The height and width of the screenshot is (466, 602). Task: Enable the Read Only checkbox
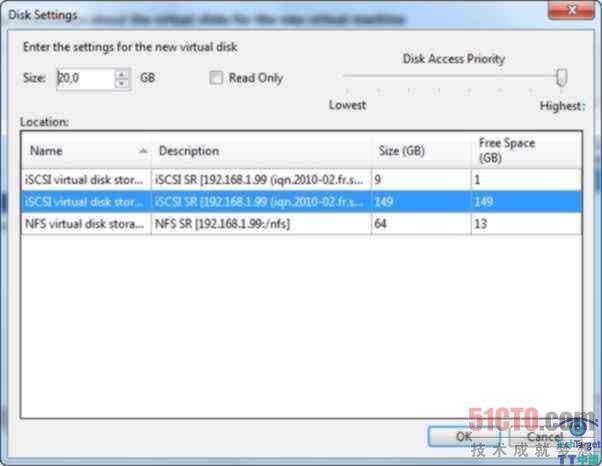[x=216, y=78]
